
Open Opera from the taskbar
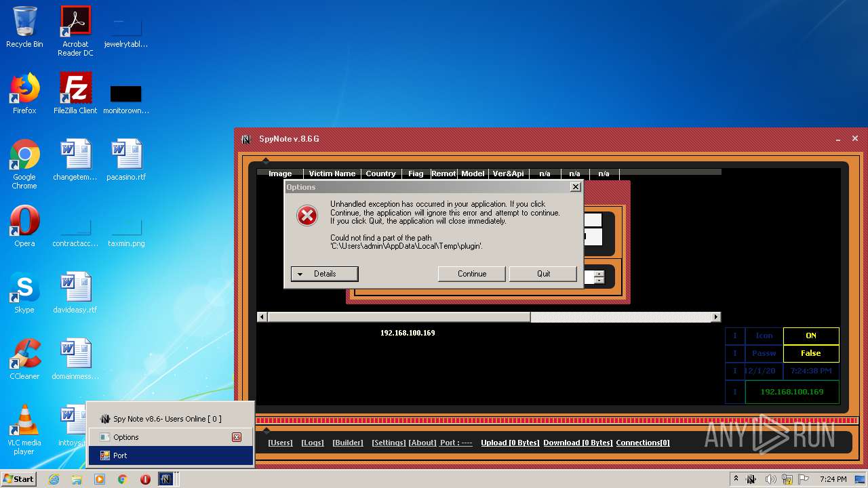tap(145, 479)
